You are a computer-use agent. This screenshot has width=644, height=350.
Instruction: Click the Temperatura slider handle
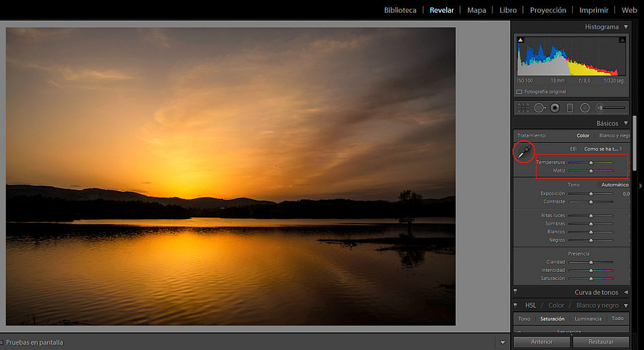click(x=591, y=162)
